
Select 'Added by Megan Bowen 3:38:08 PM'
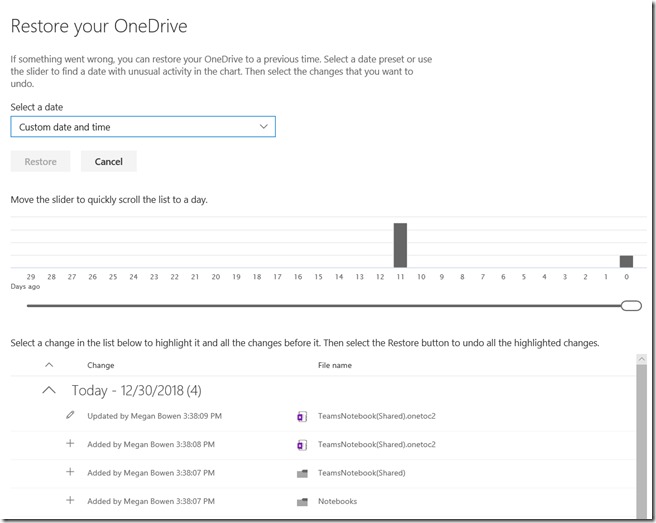[151, 444]
